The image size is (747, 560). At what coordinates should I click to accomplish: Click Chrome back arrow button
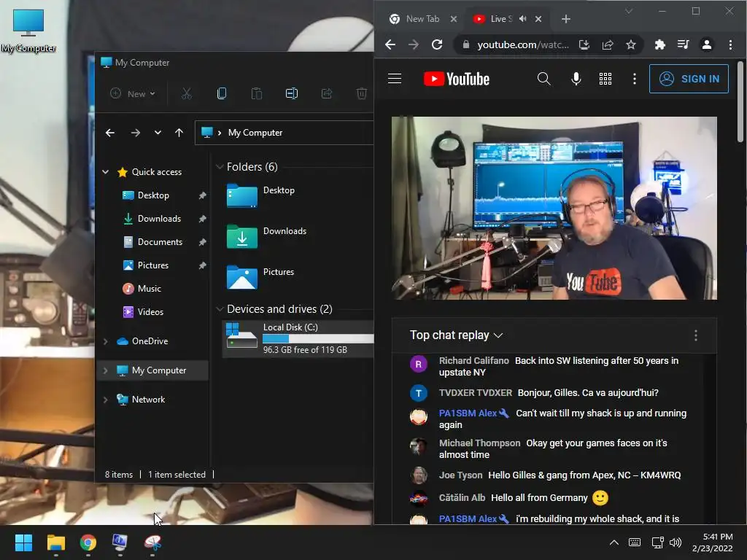point(390,44)
